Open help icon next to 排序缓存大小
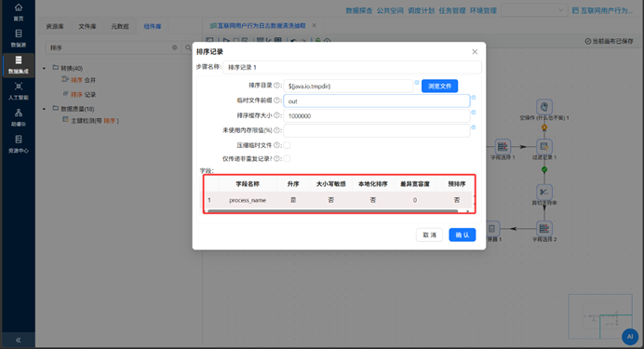Viewport: 644px width, 349px height. (x=276, y=115)
